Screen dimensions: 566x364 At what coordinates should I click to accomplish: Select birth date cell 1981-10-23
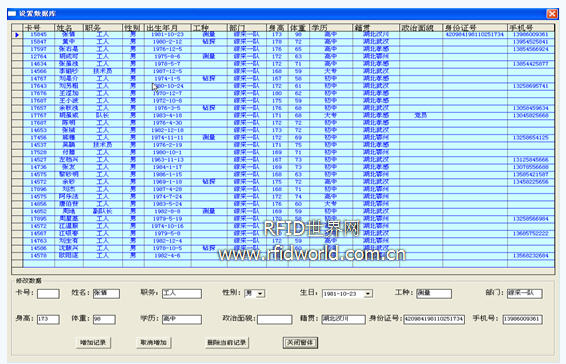[x=167, y=34]
